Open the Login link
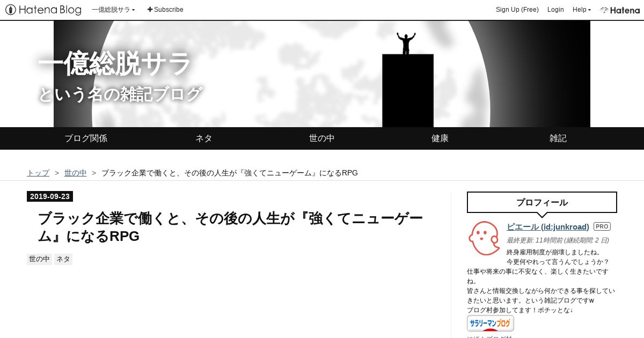This screenshot has height=338, width=644. click(x=555, y=10)
